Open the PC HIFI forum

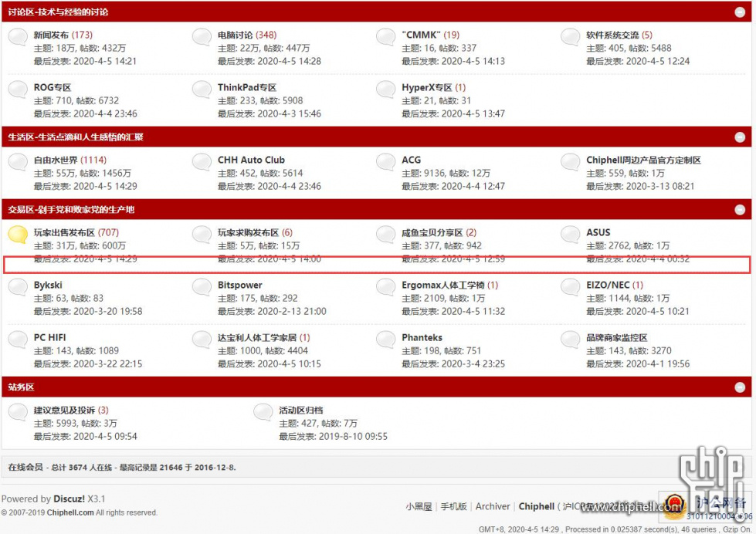pos(49,338)
